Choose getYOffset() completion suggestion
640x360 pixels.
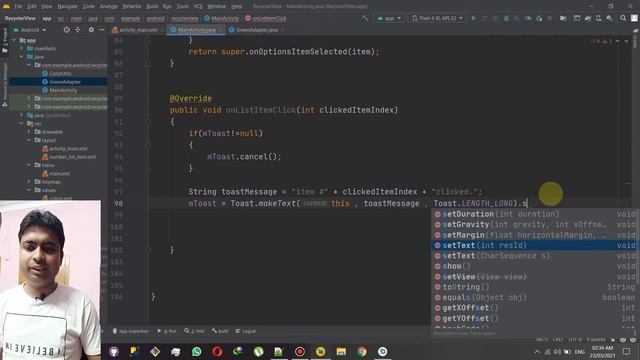click(x=535, y=318)
